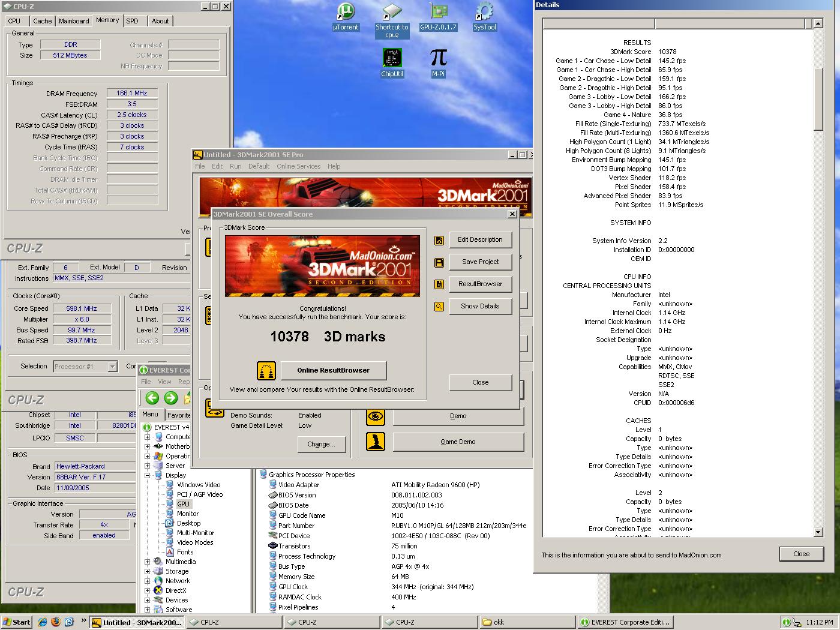Close the Details window with Close button
Image resolution: width=840 pixels, height=630 pixels.
[801, 554]
